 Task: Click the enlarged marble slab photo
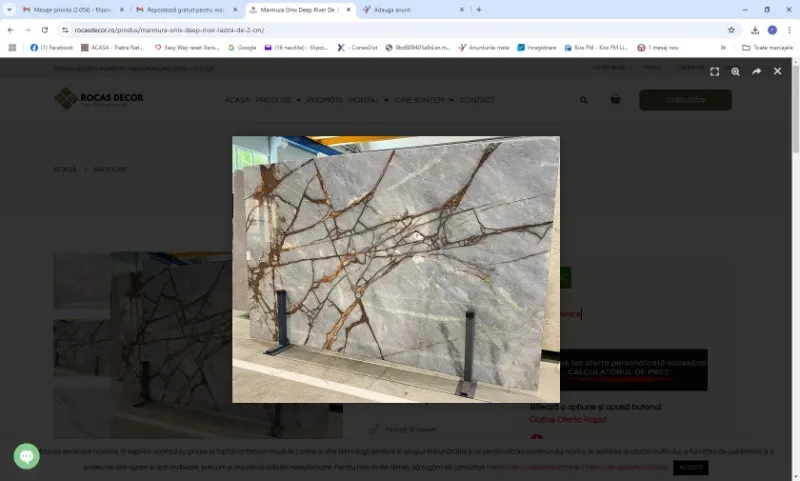pos(396,269)
